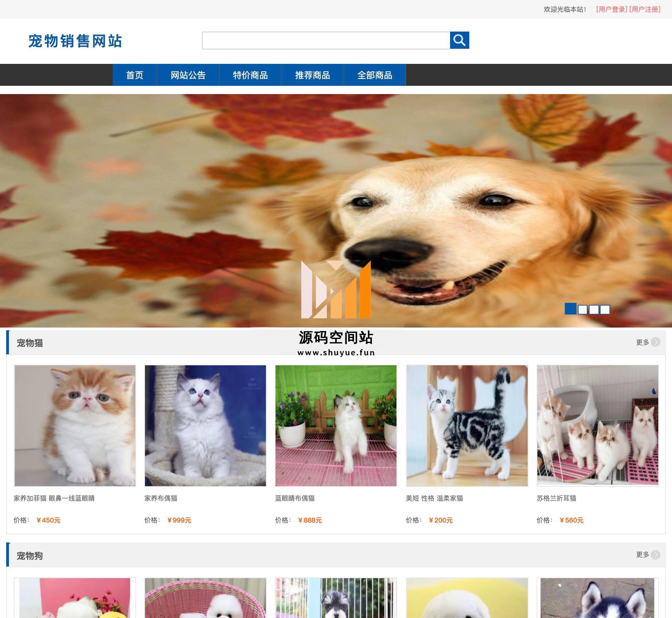Viewport: 672px width, 618px height.
Task: Open the schnauzer puppy thumbnail in 宠物狗
Action: coord(336,598)
